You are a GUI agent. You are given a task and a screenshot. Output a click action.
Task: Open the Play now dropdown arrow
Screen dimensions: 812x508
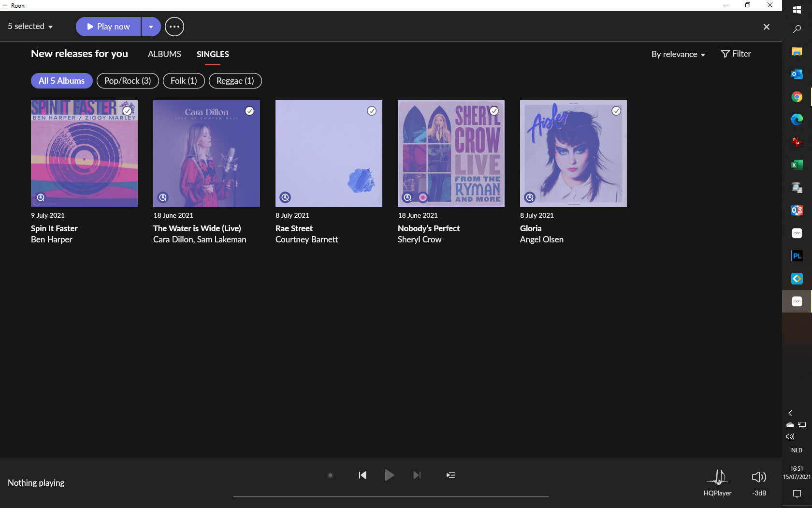click(x=151, y=27)
